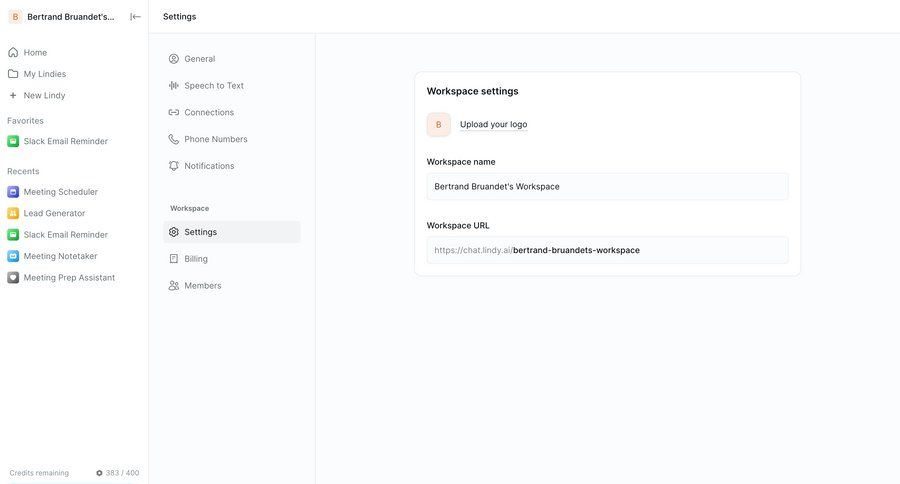Click the 383 / 400 credits count
This screenshot has height=484, width=900.
click(x=122, y=473)
